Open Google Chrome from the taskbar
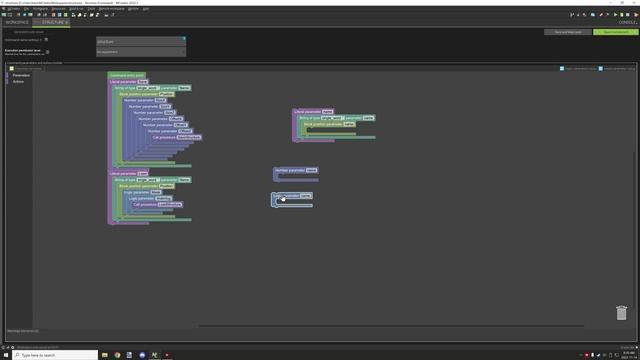The height and width of the screenshot is (360, 640). click(x=117, y=355)
